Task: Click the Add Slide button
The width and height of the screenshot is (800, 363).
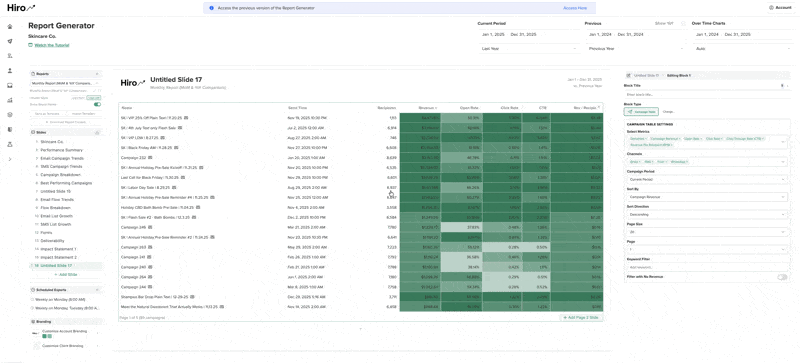Action: click(x=65, y=275)
